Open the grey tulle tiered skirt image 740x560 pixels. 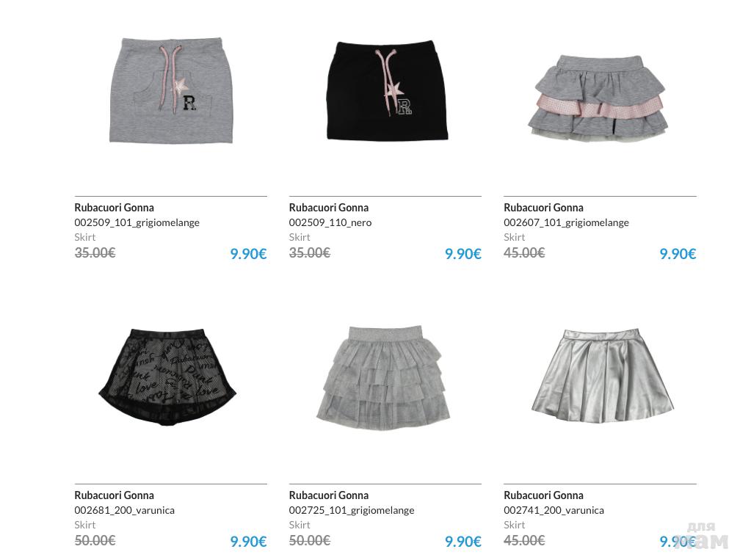(x=383, y=378)
